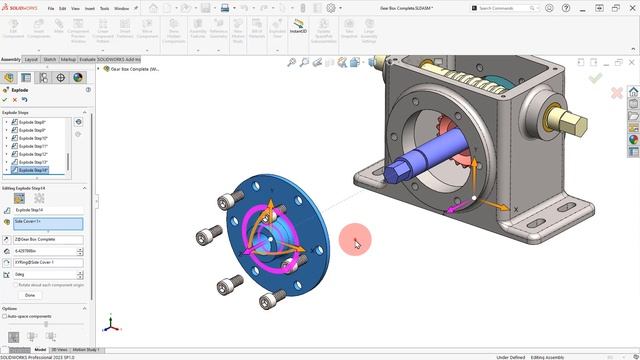This screenshot has width=640, height=360.
Task: Click the user account icon in title bar
Action: point(549,8)
